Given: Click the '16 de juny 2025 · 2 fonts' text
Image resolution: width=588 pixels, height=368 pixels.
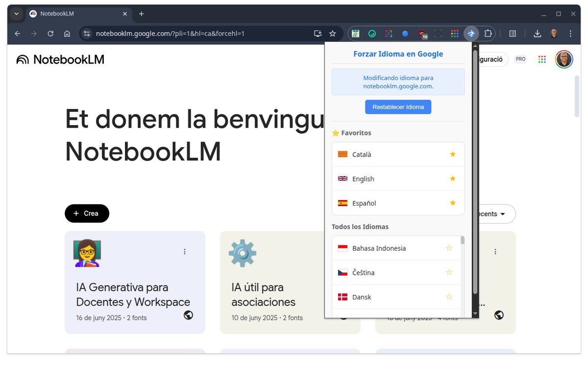Looking at the screenshot, I should pyautogui.click(x=111, y=318).
